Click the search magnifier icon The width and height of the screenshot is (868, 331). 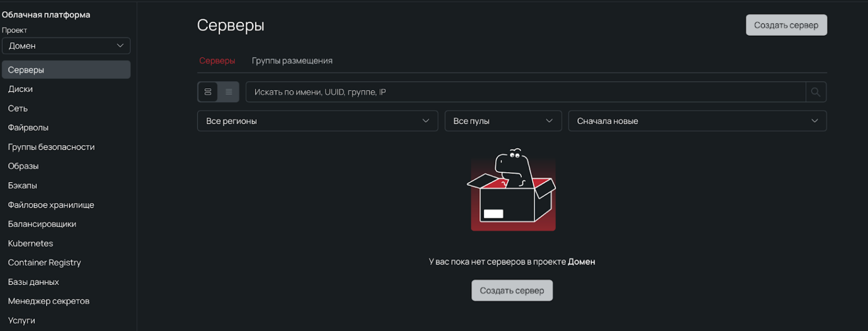[x=816, y=92]
